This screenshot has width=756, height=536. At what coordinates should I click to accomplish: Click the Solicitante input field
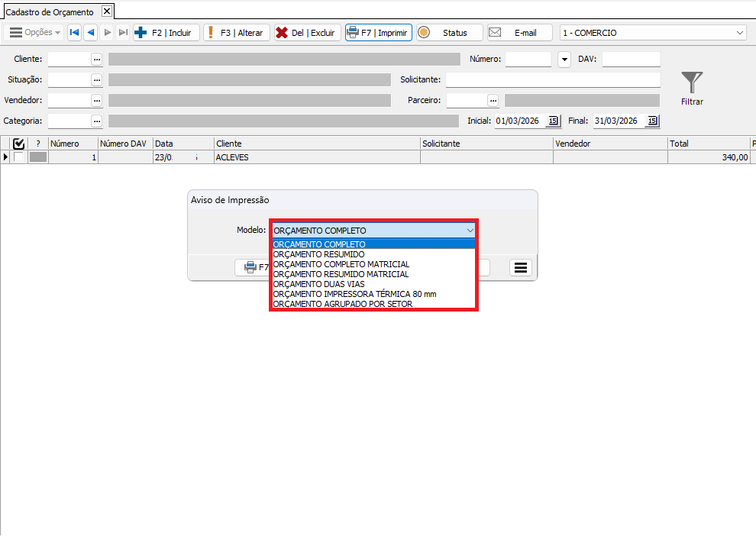(552, 79)
